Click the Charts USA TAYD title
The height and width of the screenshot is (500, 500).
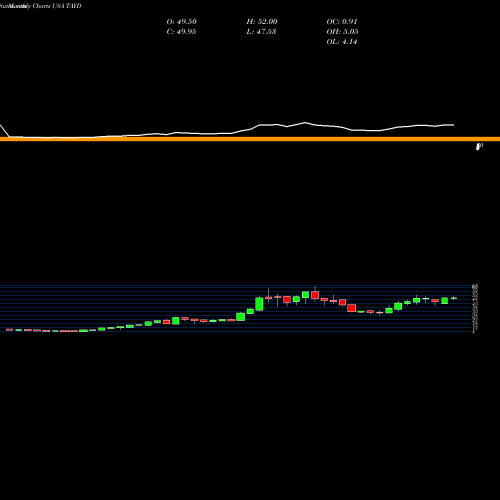pos(57,6)
